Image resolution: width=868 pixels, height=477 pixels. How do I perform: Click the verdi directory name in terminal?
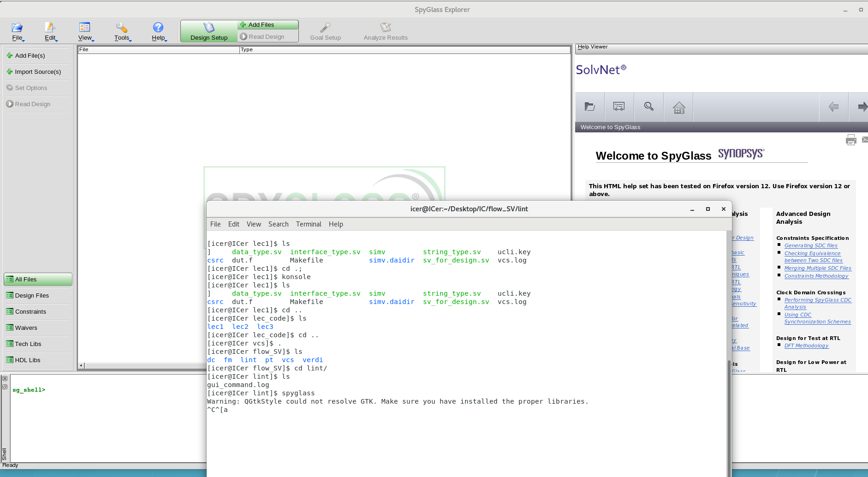click(x=313, y=360)
